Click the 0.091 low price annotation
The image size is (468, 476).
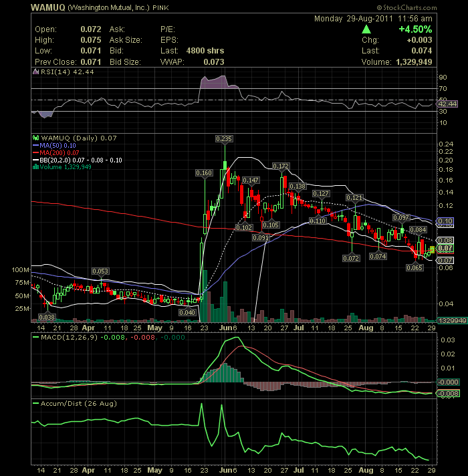click(261, 237)
